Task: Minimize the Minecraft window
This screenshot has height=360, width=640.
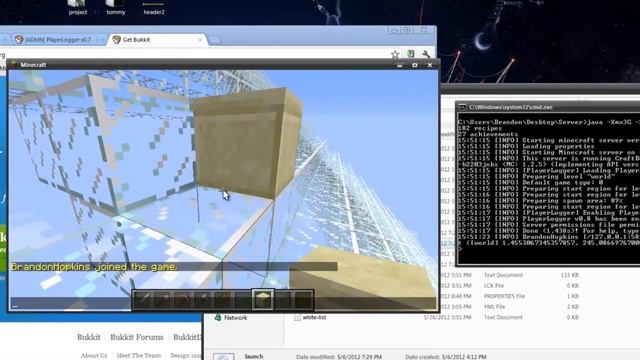Action: pyautogui.click(x=400, y=65)
